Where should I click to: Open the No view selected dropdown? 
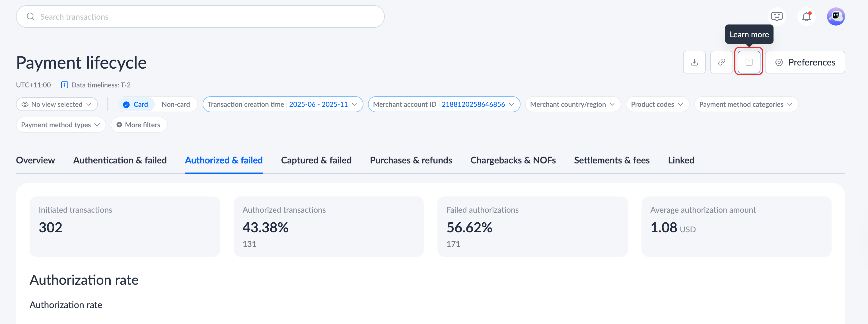tap(57, 104)
